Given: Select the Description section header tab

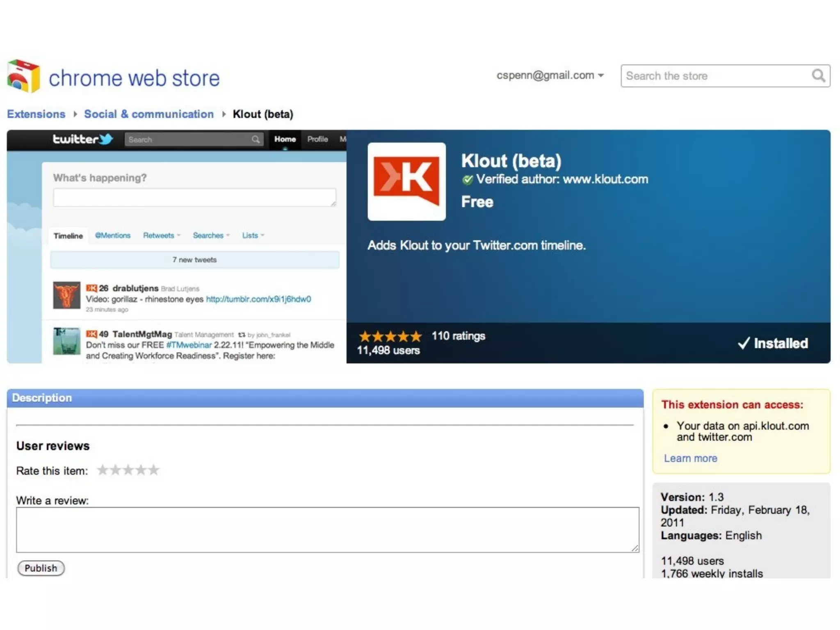Looking at the screenshot, I should pyautogui.click(x=42, y=398).
